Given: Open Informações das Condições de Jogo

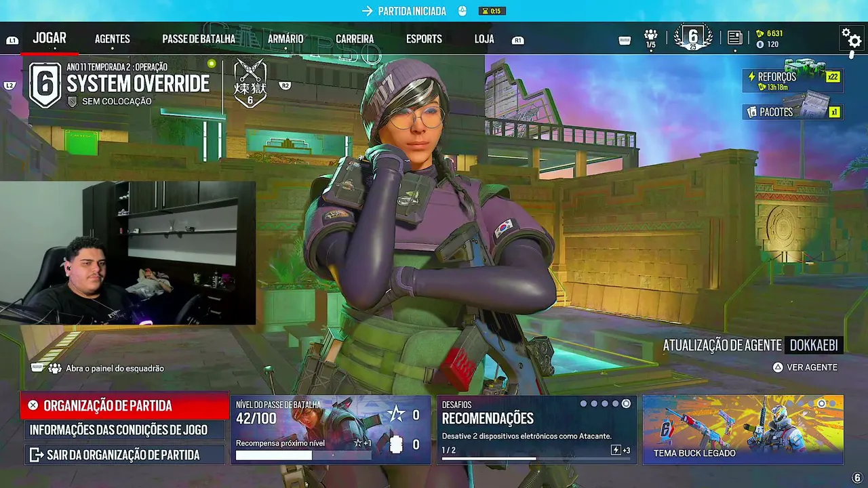Looking at the screenshot, I should [x=125, y=430].
